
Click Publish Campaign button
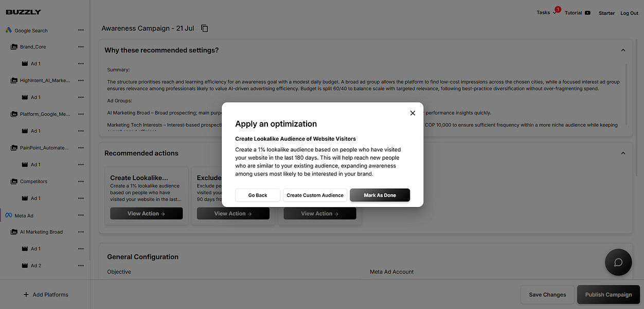point(608,295)
